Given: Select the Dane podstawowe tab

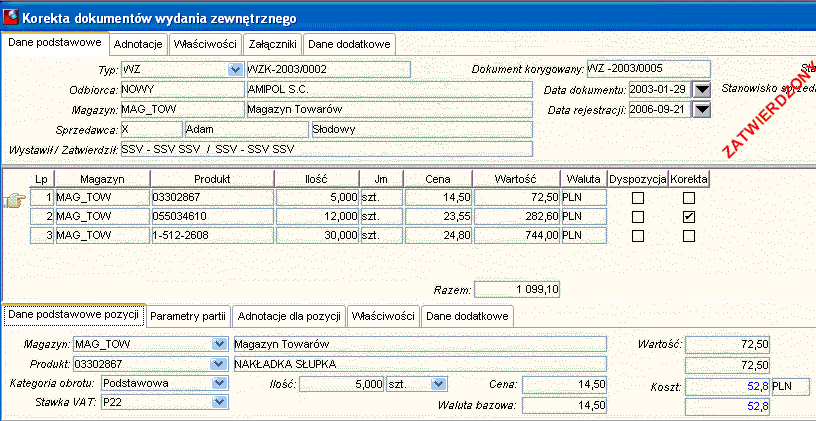Looking at the screenshot, I should (55, 43).
